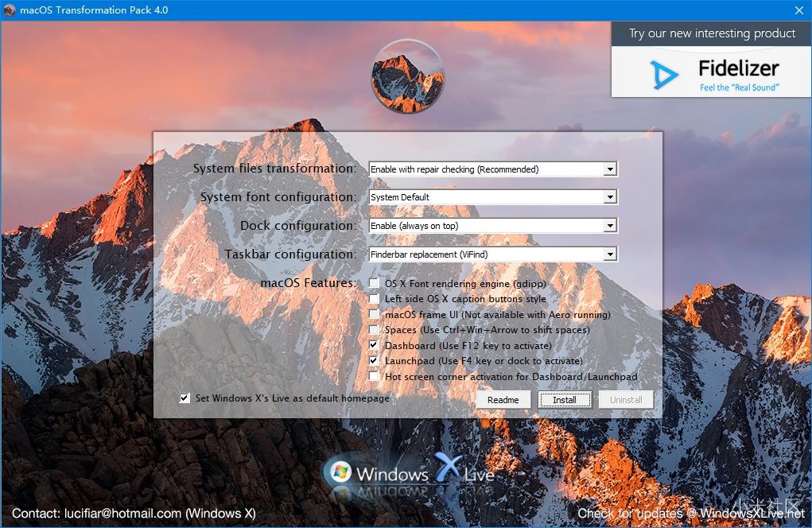Enable OS X Font rendering engine (gdipp)
This screenshot has height=528, width=812.
pos(375,283)
